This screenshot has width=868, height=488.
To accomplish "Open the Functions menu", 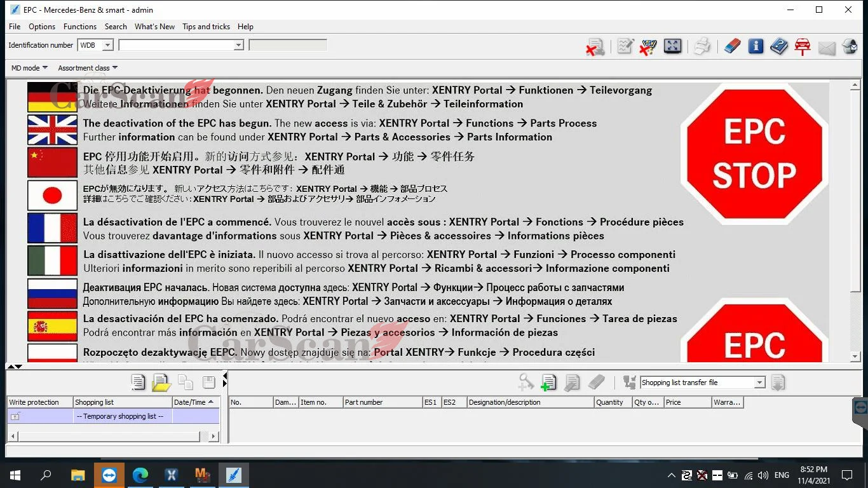I will [80, 27].
